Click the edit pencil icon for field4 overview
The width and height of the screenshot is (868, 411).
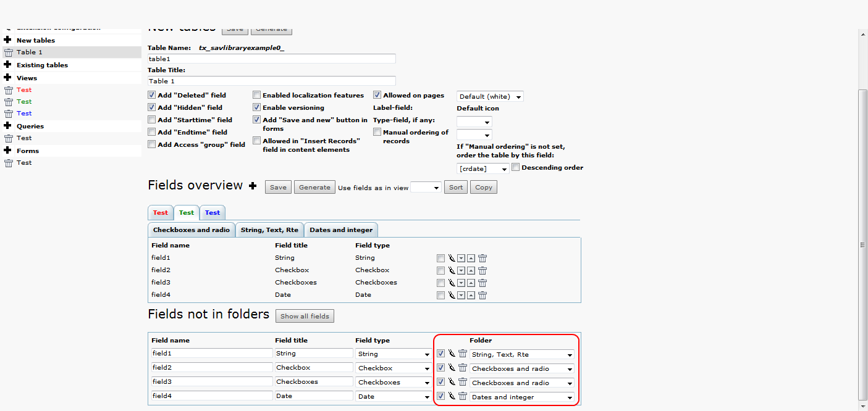451,295
